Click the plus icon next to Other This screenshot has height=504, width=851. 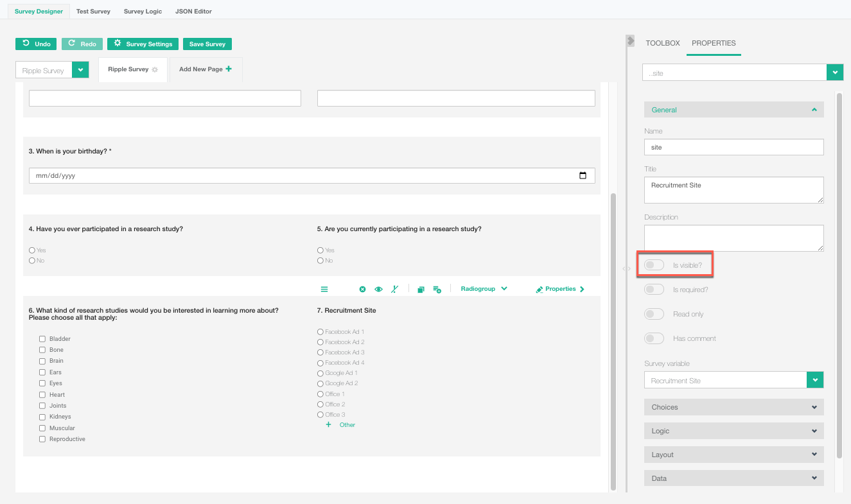click(x=329, y=425)
